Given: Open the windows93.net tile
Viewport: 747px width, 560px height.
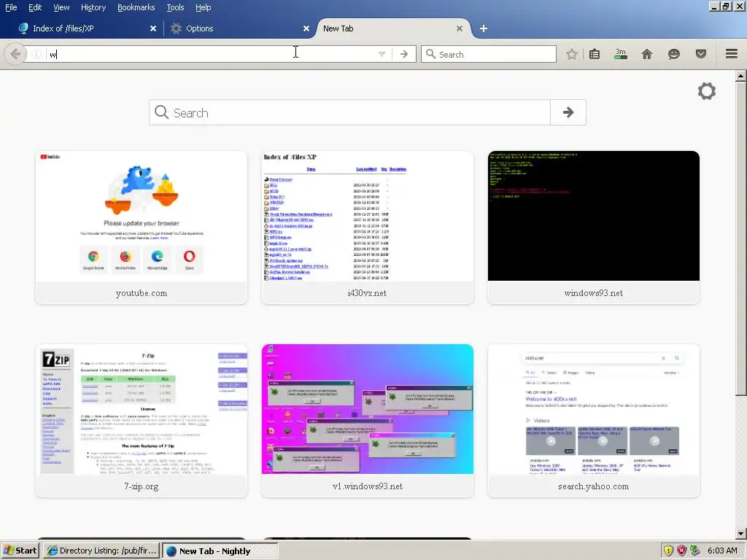Looking at the screenshot, I should (x=594, y=227).
